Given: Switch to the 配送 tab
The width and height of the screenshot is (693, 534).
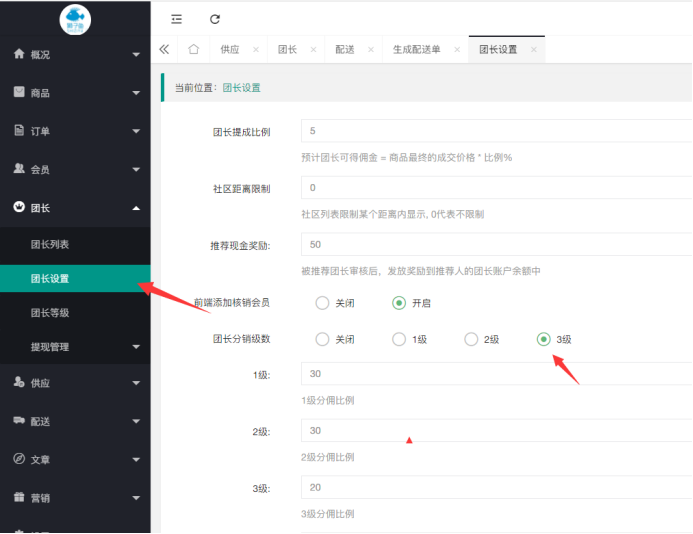Looking at the screenshot, I should 345,49.
